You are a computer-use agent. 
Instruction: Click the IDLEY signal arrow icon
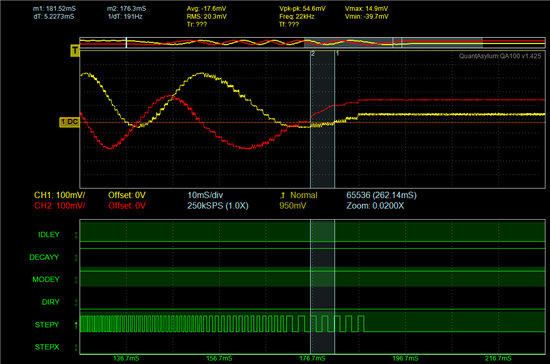(x=76, y=235)
